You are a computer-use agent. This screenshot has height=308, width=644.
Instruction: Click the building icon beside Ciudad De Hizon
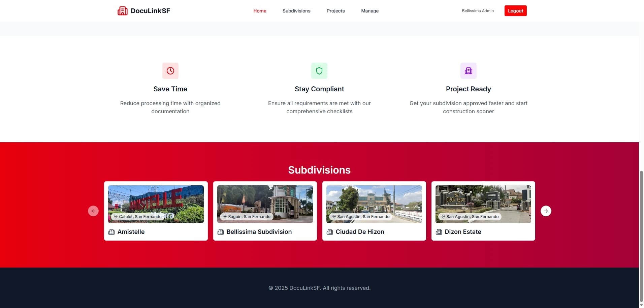click(x=330, y=232)
